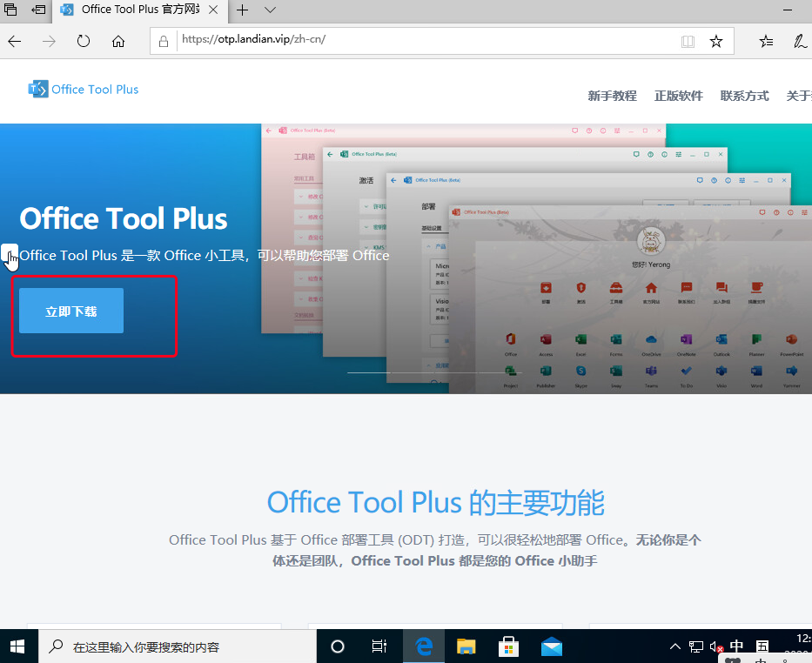Select the 'Office Tool Plus 的主要功能' heading

pyautogui.click(x=435, y=503)
